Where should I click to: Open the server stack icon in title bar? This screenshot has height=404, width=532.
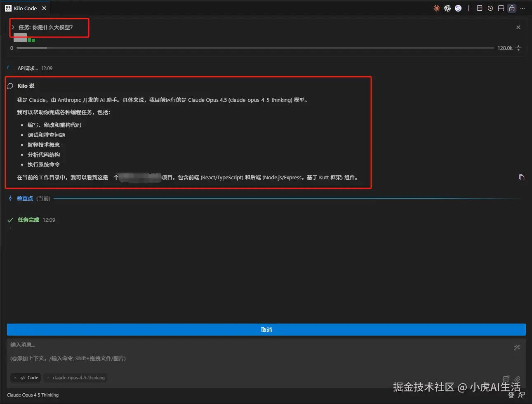pyautogui.click(x=480, y=8)
